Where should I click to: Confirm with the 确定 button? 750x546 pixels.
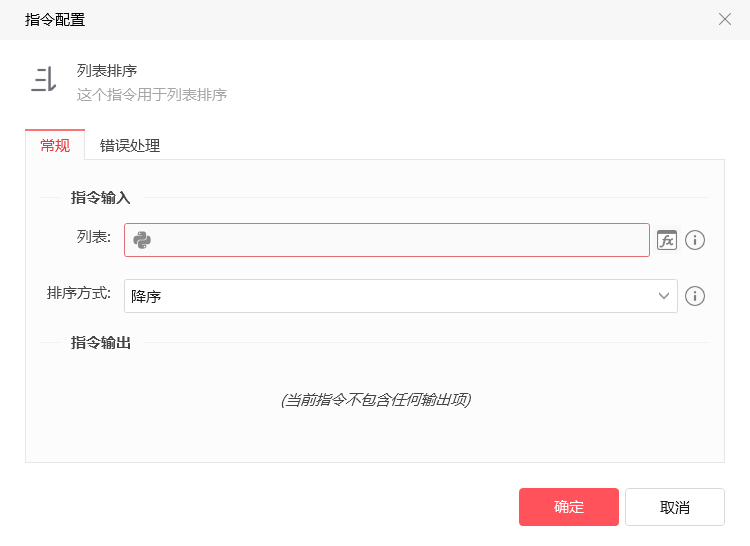(569, 507)
